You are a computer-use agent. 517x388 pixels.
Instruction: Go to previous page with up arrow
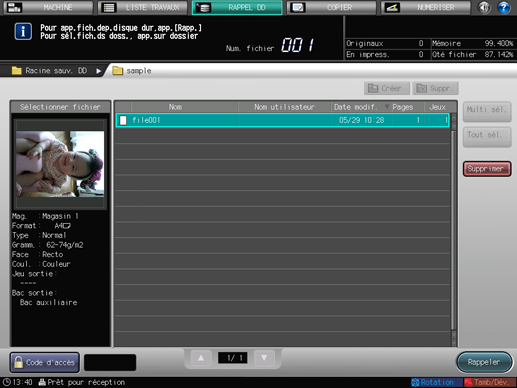point(201,358)
